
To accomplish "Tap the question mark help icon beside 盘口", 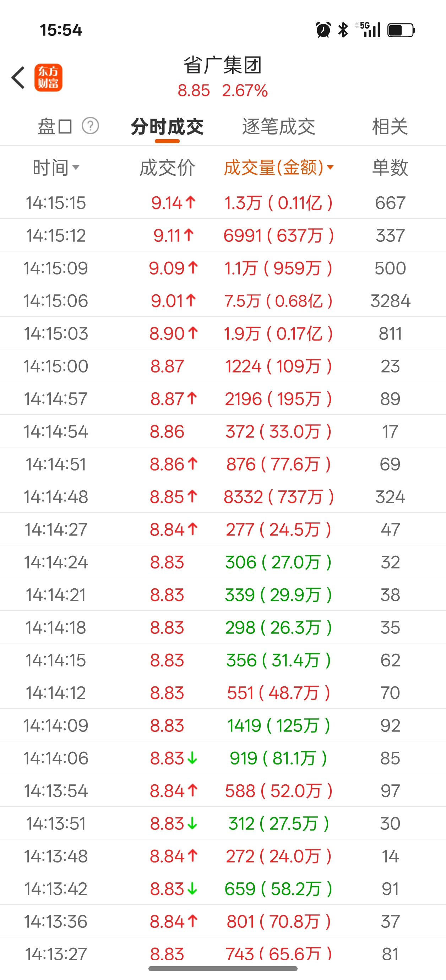I will (91, 126).
